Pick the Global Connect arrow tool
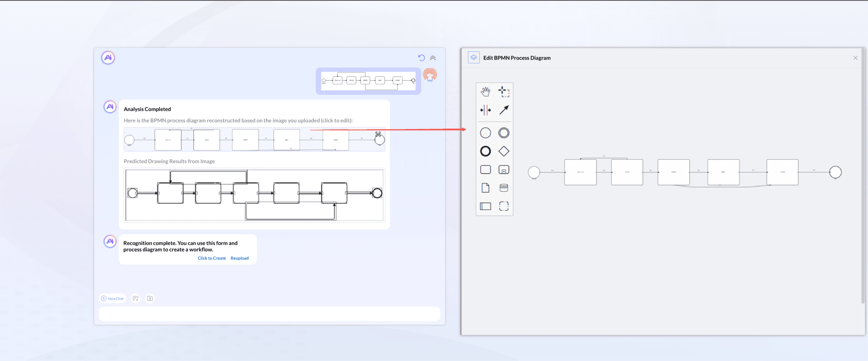This screenshot has height=361, width=868. (x=504, y=110)
